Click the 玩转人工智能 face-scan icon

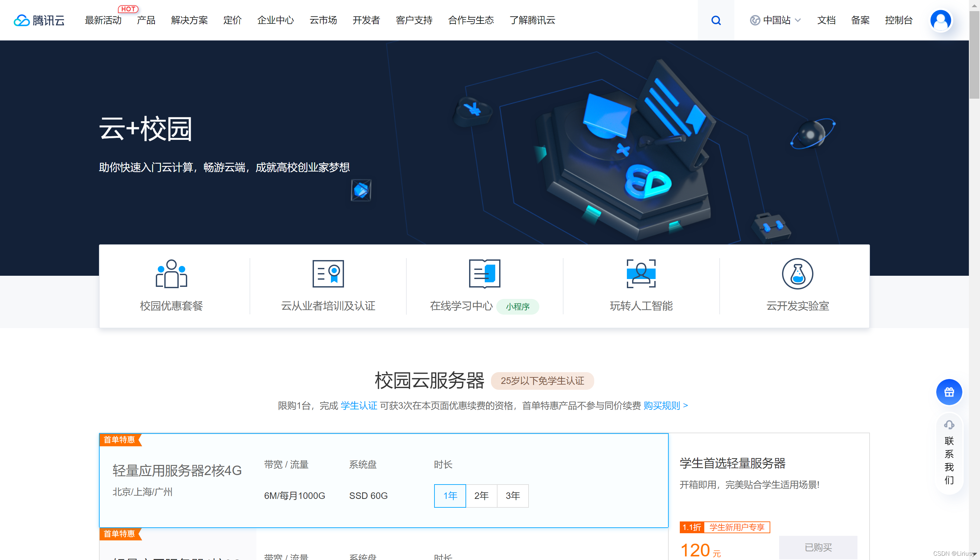(x=641, y=273)
